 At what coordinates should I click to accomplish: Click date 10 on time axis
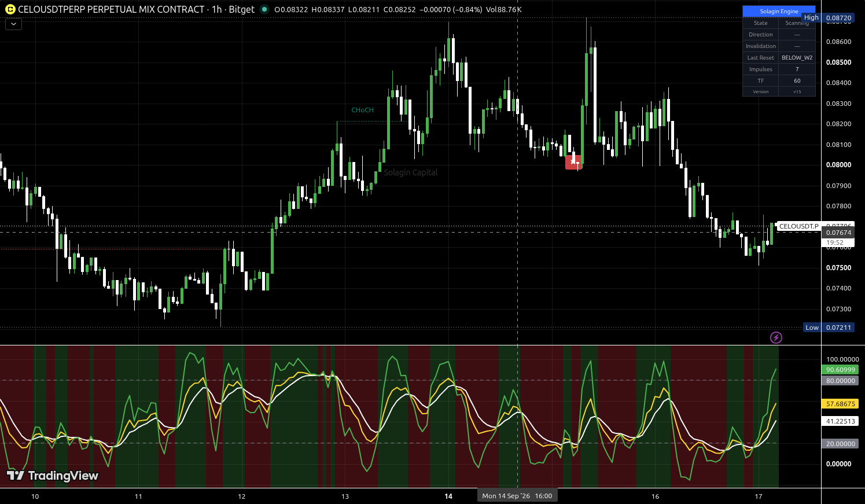click(x=35, y=496)
